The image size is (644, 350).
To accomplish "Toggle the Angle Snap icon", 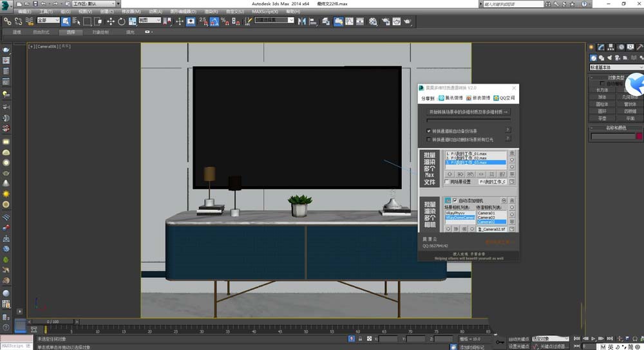I will pyautogui.click(x=213, y=21).
